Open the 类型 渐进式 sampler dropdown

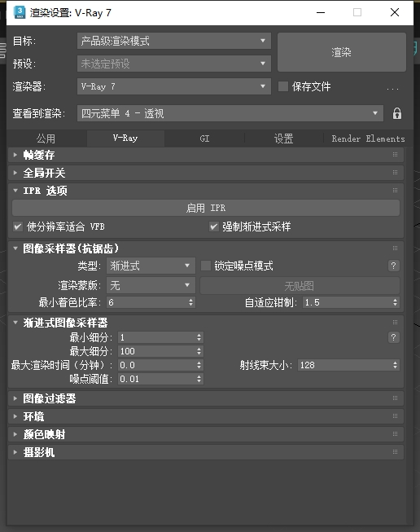[x=151, y=266]
